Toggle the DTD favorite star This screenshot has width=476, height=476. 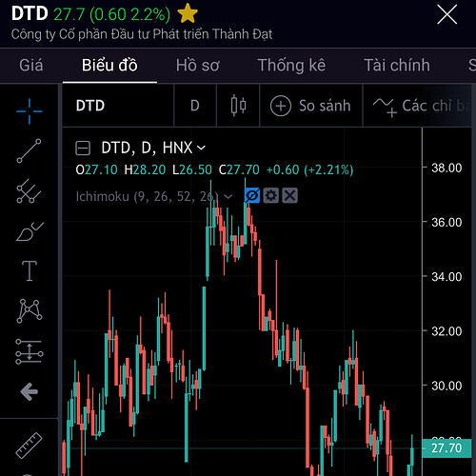[188, 13]
